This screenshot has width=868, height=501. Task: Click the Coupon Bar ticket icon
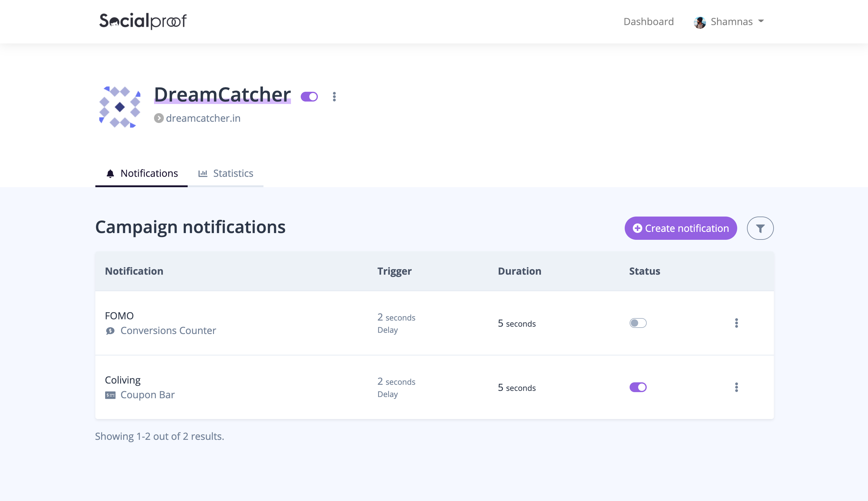pos(110,395)
